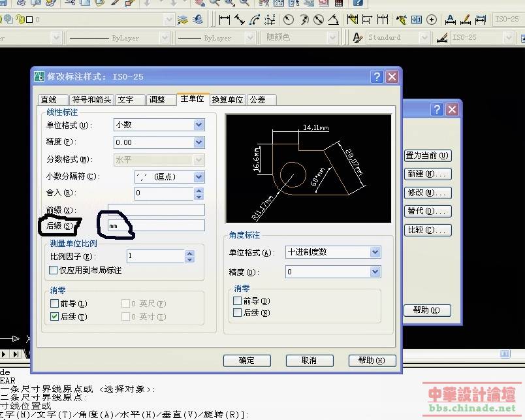Open the 小数分隔符(C) dropdown showing 逗点
This screenshot has height=420, width=525.
tap(169, 176)
